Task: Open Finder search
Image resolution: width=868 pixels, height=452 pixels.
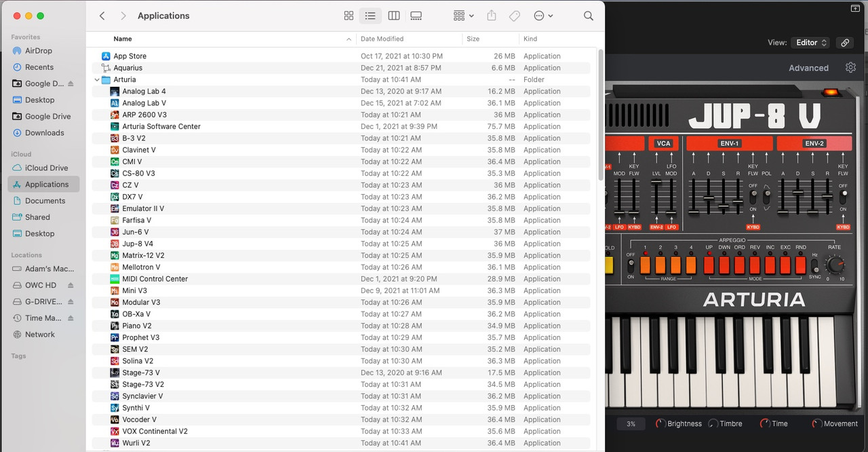Action: [x=589, y=16]
